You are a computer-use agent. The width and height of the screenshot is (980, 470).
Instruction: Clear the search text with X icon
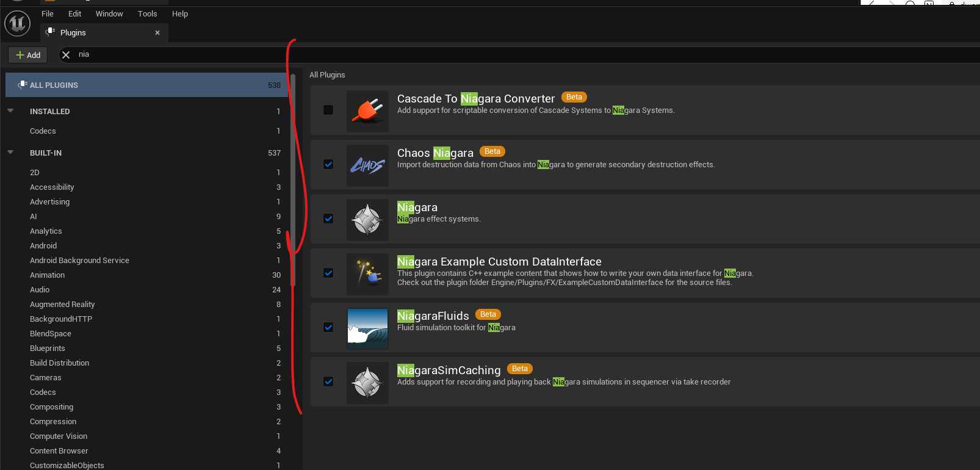tap(66, 55)
